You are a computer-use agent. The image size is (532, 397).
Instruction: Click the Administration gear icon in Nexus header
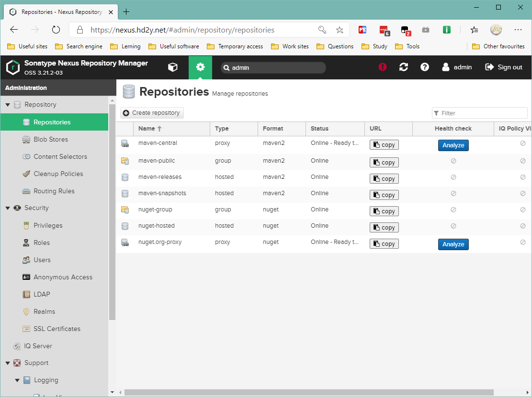tap(200, 67)
